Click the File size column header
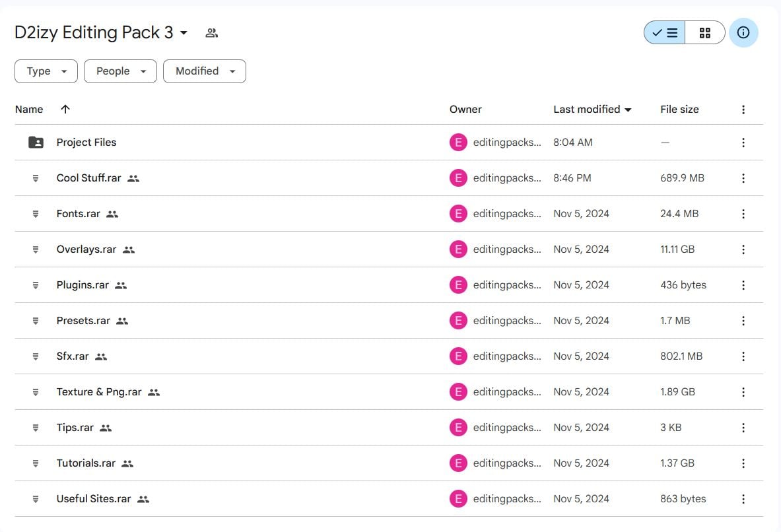781x532 pixels. [679, 109]
